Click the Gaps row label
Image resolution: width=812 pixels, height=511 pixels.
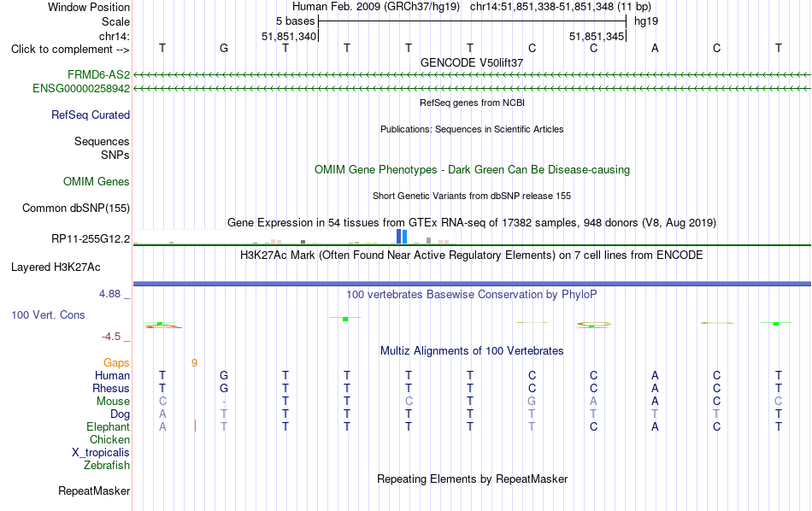(116, 363)
